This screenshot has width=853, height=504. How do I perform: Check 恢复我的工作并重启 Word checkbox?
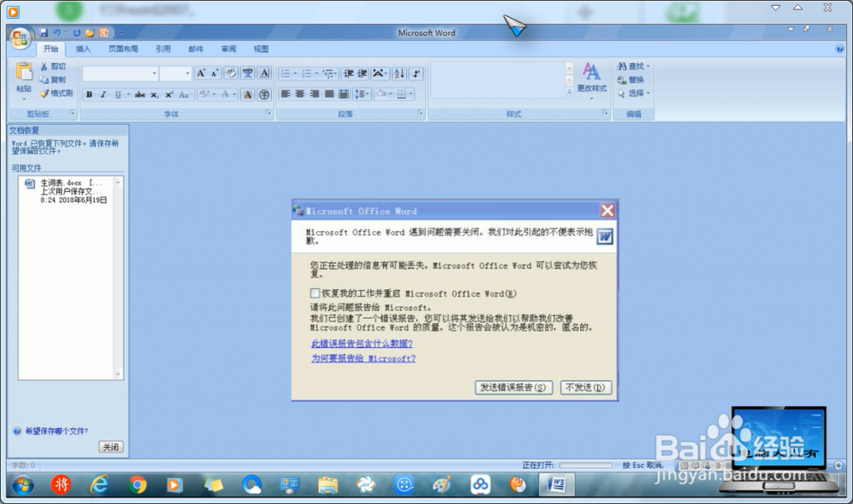315,293
